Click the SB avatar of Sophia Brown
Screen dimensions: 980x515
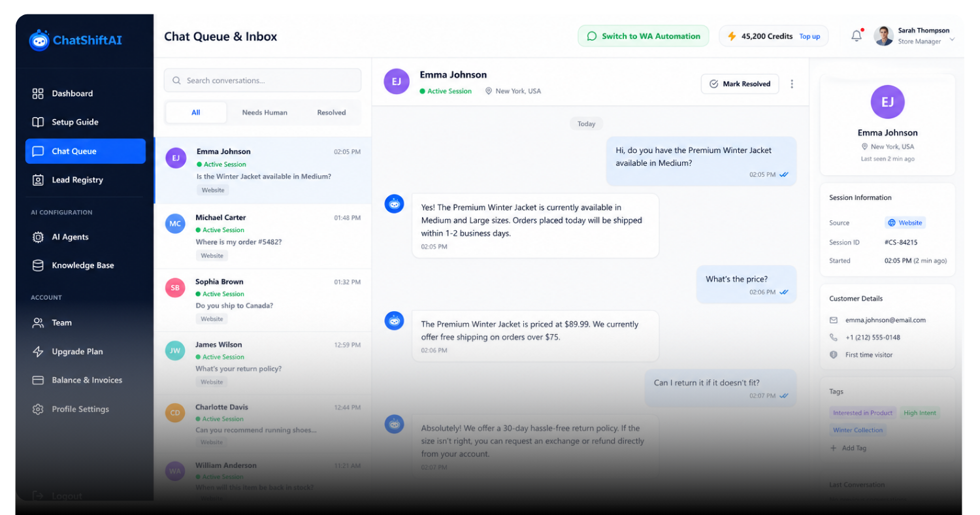click(x=175, y=288)
